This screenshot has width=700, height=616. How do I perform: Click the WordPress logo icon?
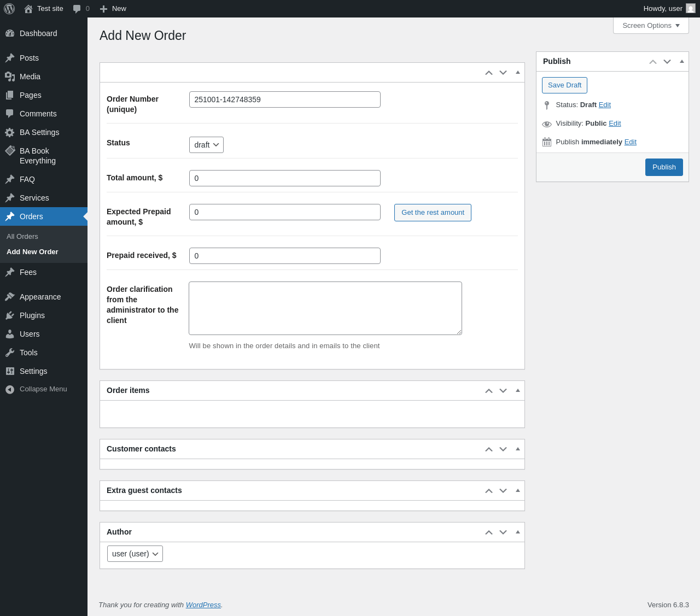pos(9,9)
